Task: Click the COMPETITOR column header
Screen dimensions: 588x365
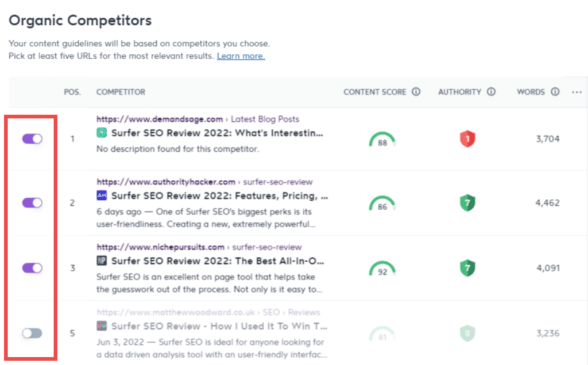Action: (121, 92)
